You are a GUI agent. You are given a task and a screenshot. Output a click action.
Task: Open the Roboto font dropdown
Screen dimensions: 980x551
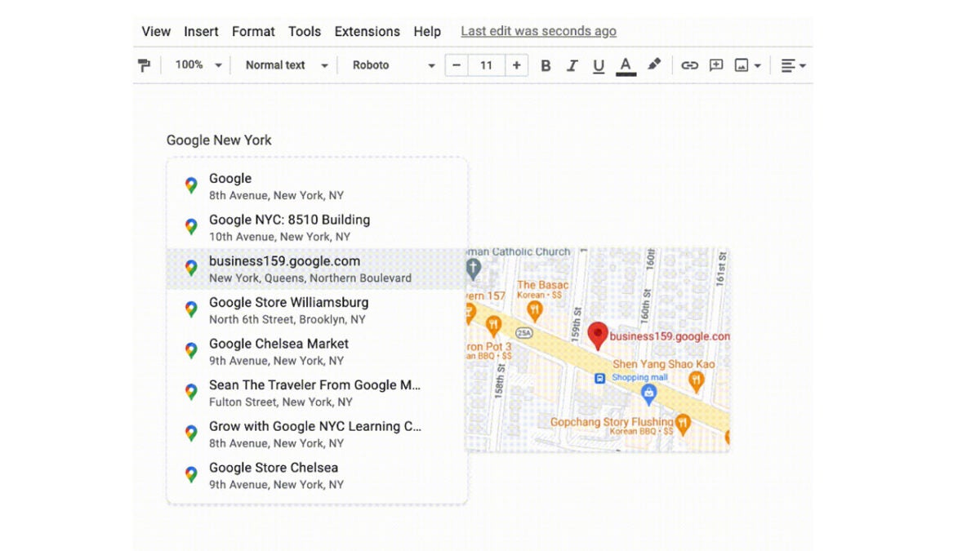[x=390, y=65]
